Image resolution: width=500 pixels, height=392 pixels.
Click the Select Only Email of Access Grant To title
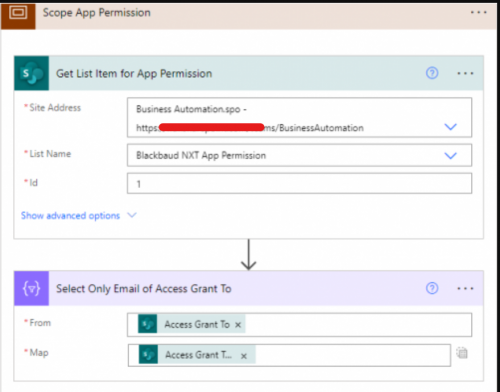click(x=144, y=288)
